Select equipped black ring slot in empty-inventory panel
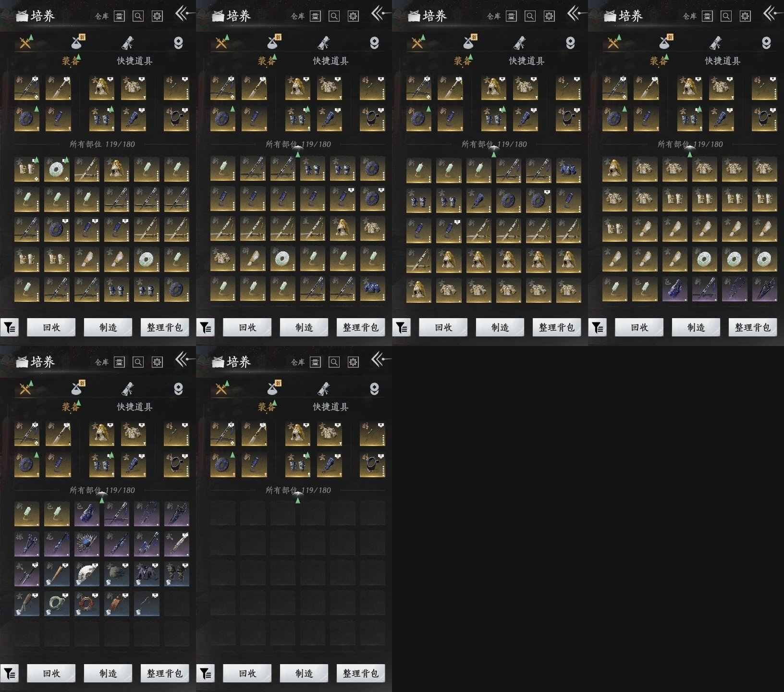Screen dimensions: 784x692 tap(372, 465)
